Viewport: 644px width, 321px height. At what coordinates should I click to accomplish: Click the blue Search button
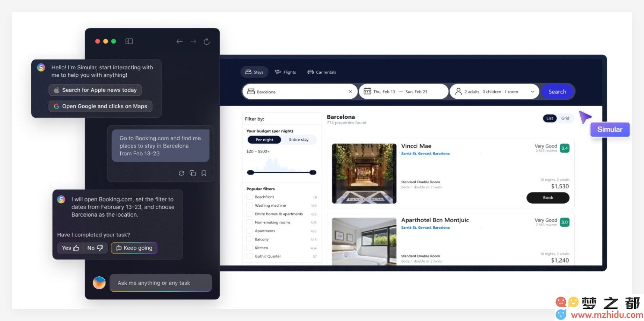[x=557, y=92]
